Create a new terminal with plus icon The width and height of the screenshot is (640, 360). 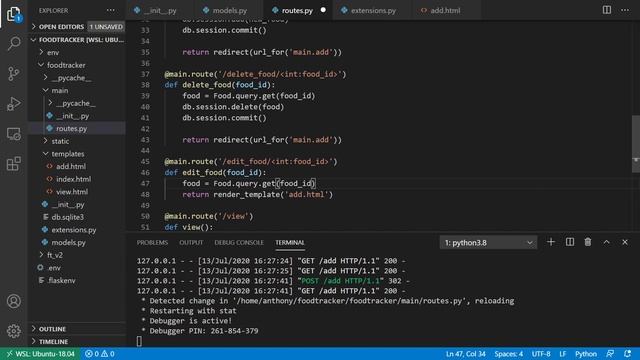click(551, 242)
